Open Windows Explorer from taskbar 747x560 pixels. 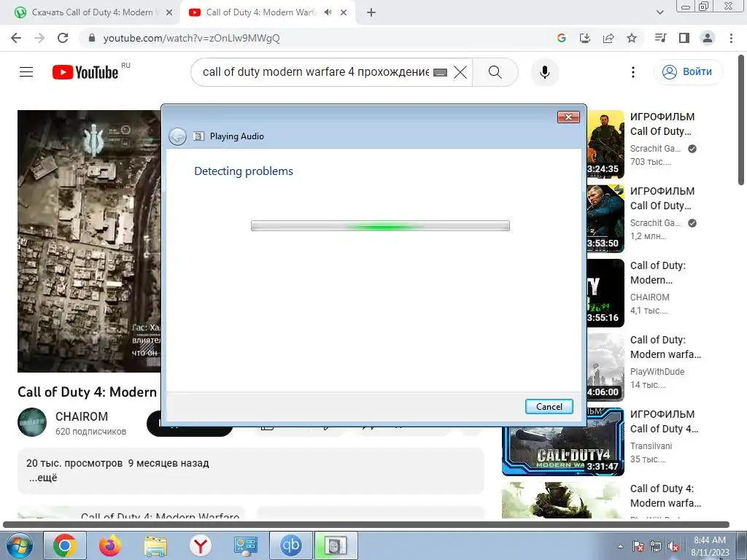pyautogui.click(x=155, y=545)
